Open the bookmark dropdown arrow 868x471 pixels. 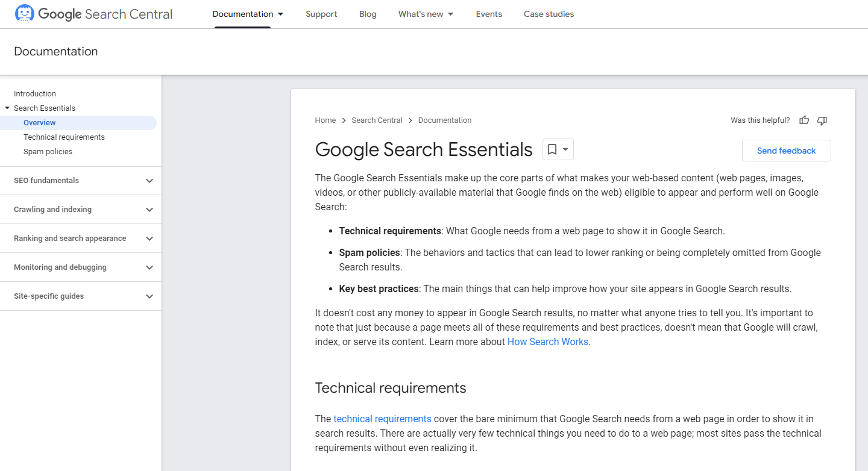click(x=565, y=149)
